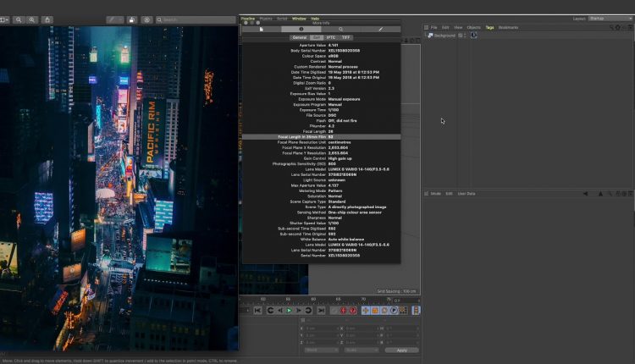This screenshot has width=635, height=364.
Task: Click the Exposure Mode Manual exposure row
Action: (322, 99)
